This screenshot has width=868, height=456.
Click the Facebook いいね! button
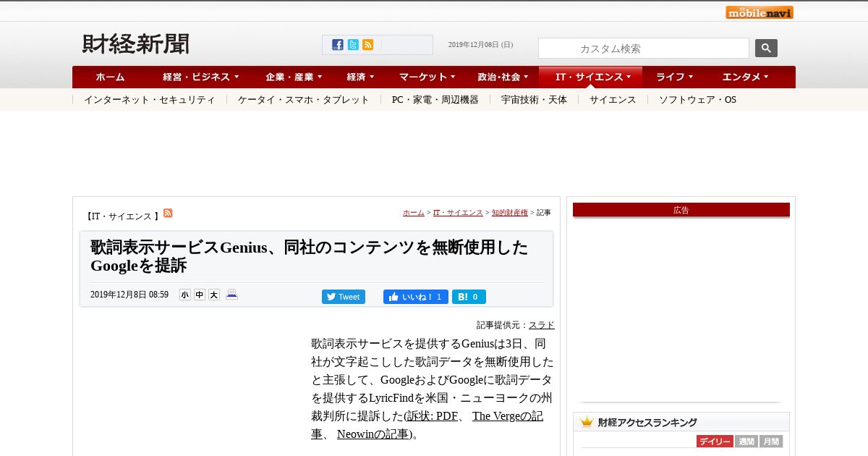tap(416, 297)
